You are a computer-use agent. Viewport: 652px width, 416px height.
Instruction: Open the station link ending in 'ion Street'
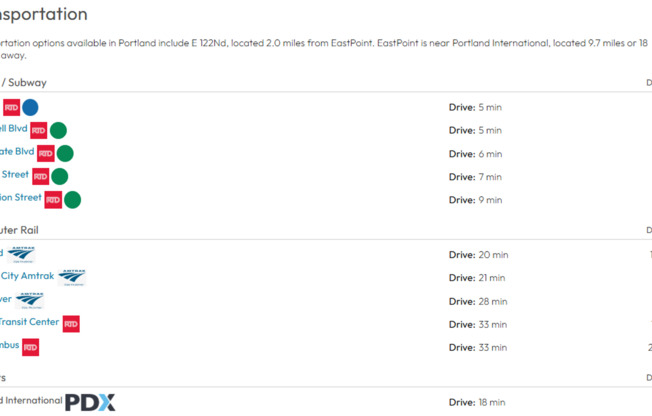(x=20, y=198)
